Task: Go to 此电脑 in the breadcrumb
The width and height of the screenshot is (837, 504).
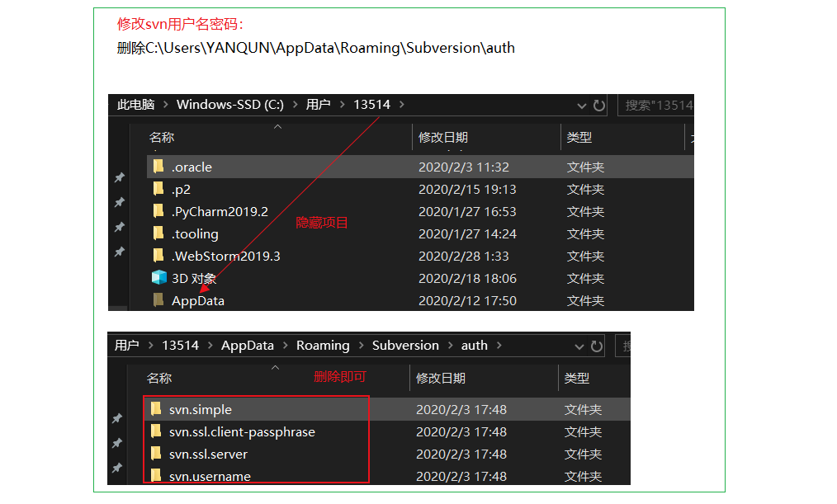Action: [x=135, y=105]
